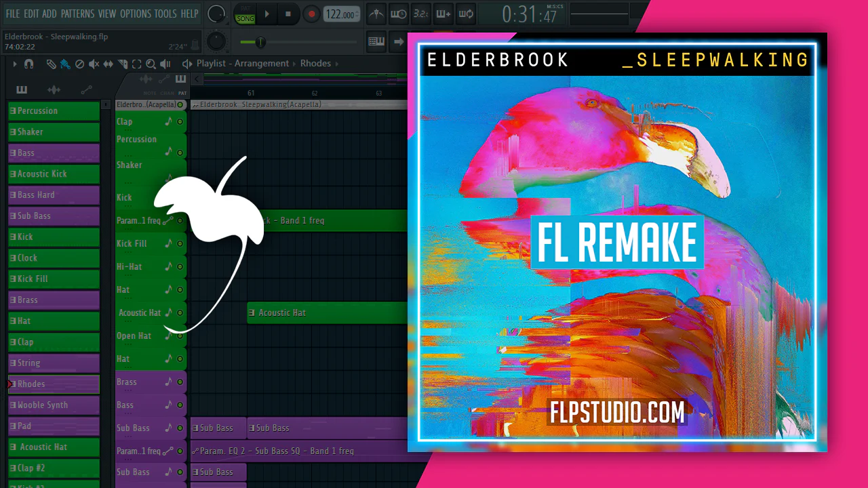The image size is (868, 488).
Task: Toggle the 3-2-1 countdown before recording
Action: [420, 14]
